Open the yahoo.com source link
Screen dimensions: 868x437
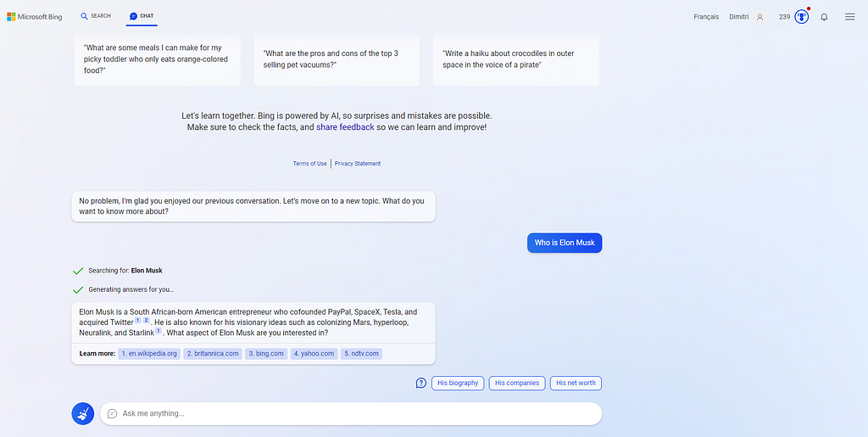314,353
